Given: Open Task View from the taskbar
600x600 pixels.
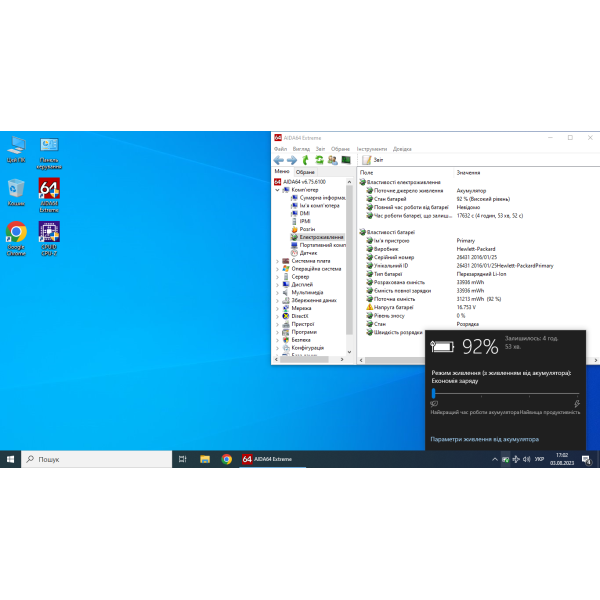Looking at the screenshot, I should (183, 459).
